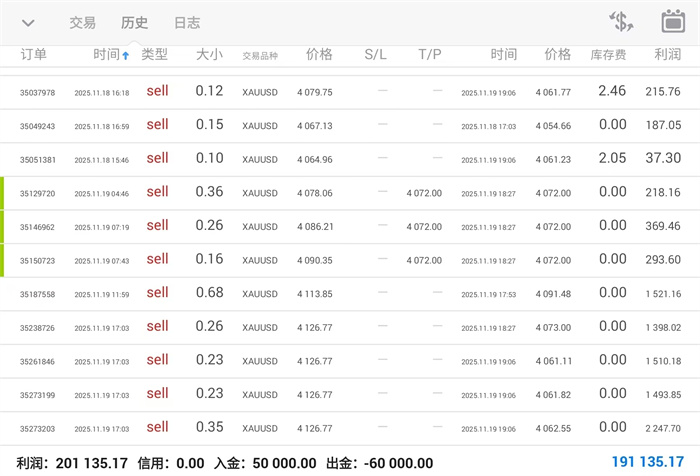Switch to the 交易 tab
700x476 pixels.
click(83, 23)
